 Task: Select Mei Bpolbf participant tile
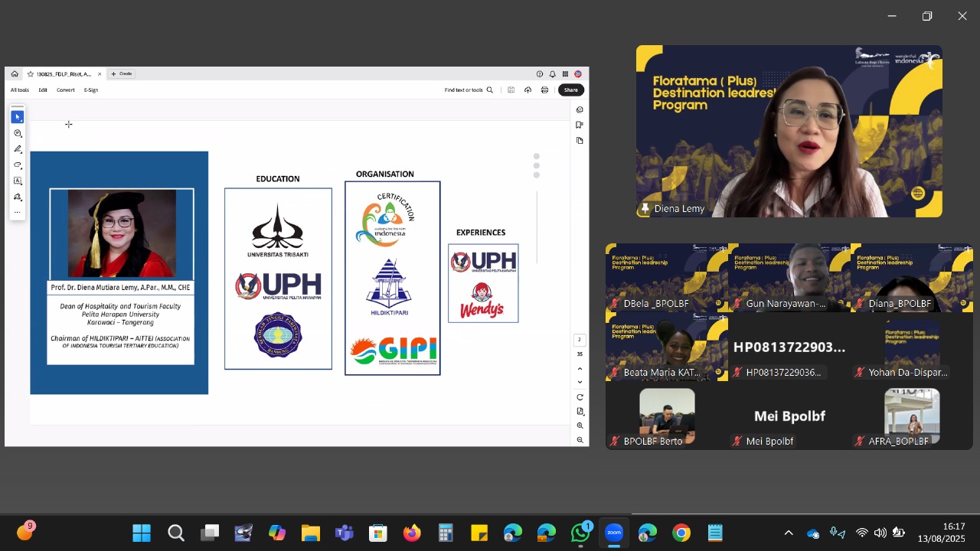click(x=789, y=416)
